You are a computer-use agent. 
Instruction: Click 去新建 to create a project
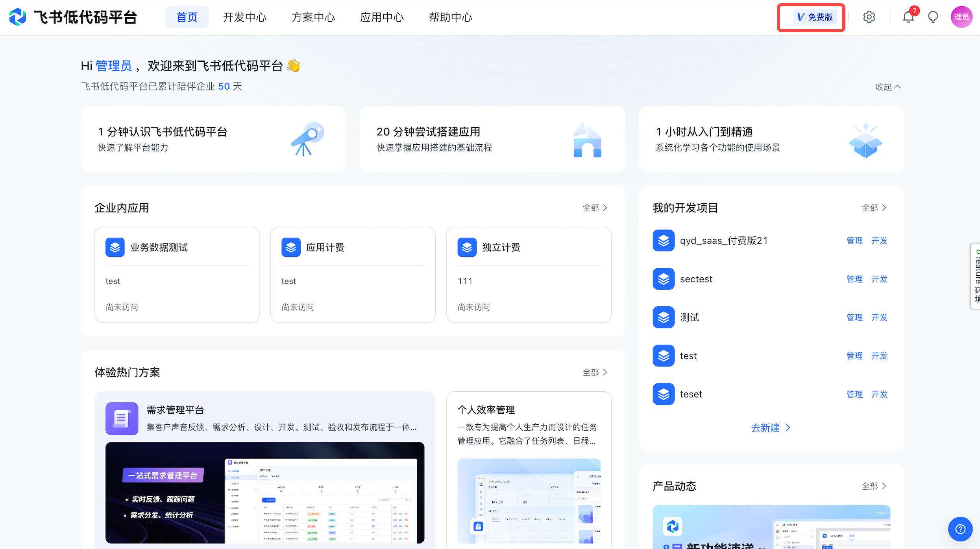pos(771,427)
